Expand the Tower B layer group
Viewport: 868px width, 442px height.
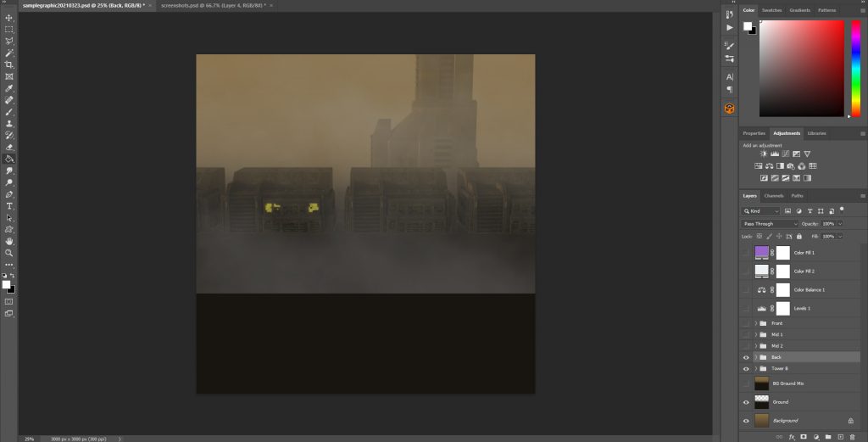coord(756,368)
